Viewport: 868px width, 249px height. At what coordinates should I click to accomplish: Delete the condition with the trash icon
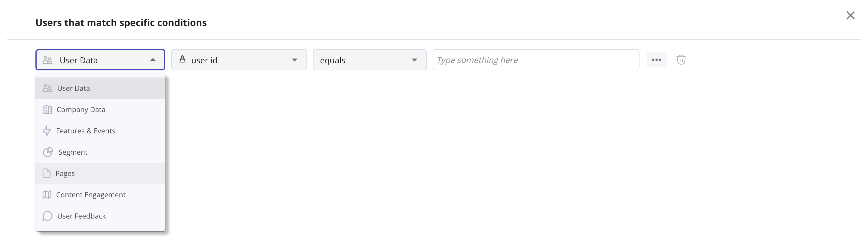point(681,59)
